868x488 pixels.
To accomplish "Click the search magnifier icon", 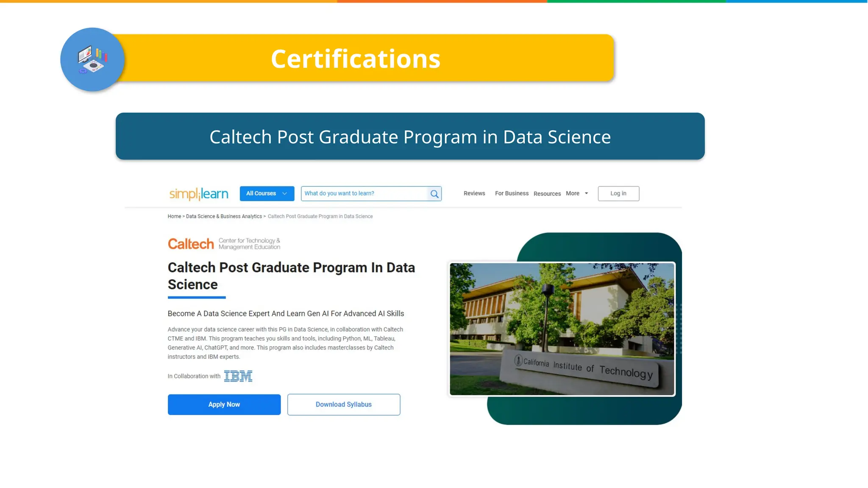I will tap(434, 194).
